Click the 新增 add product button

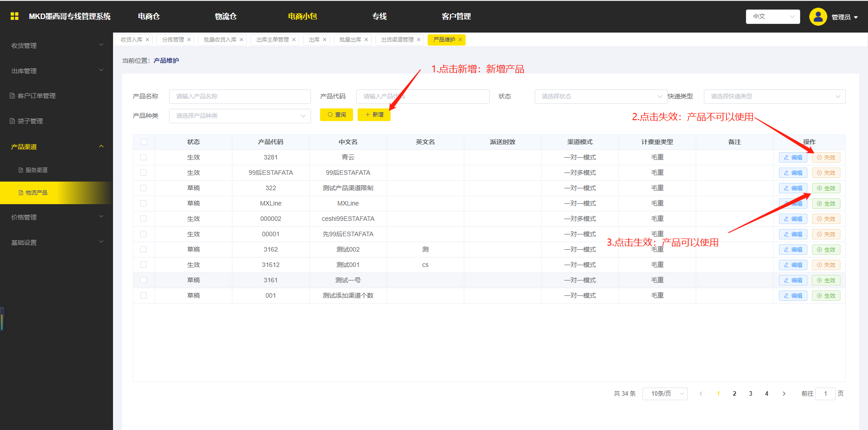374,115
